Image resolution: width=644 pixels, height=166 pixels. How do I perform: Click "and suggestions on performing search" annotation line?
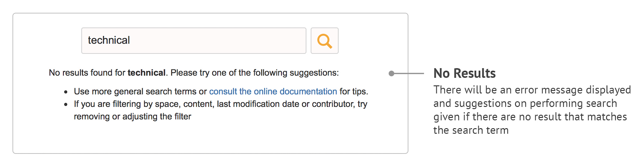coord(525,103)
